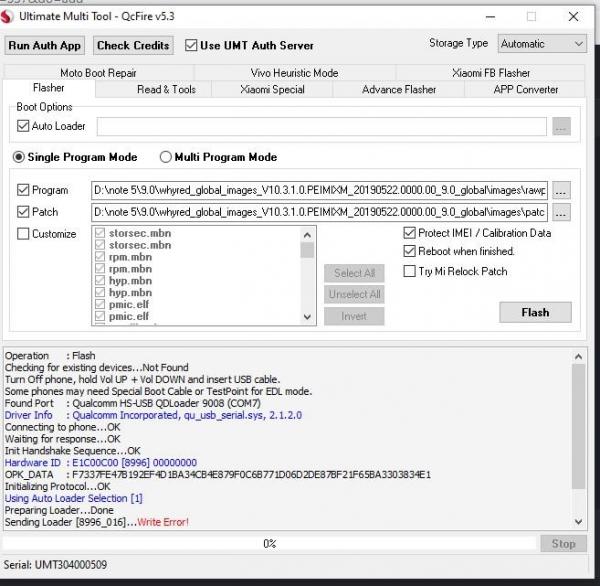Click the partition list scrollbar thumb
The width and height of the screenshot is (600, 586).
(307, 250)
